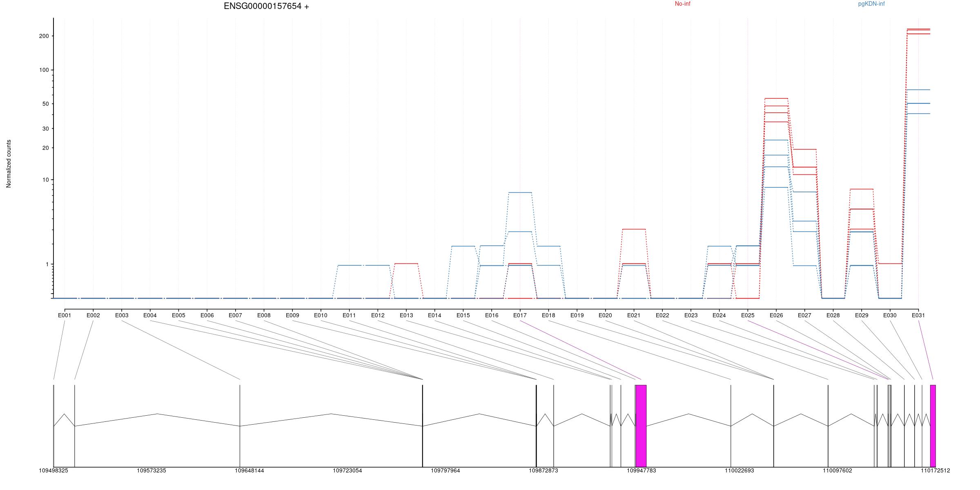
Task: Click the ENSG00000157654 + gene title
Action: (x=266, y=6)
